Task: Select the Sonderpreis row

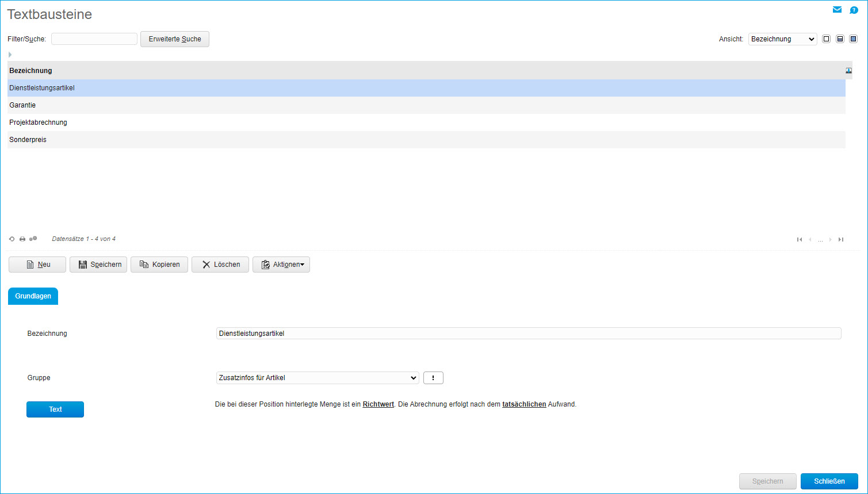Action: coord(426,140)
